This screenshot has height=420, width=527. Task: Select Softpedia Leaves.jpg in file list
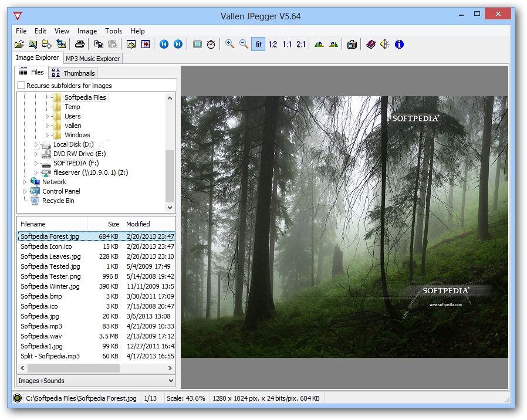point(96,256)
